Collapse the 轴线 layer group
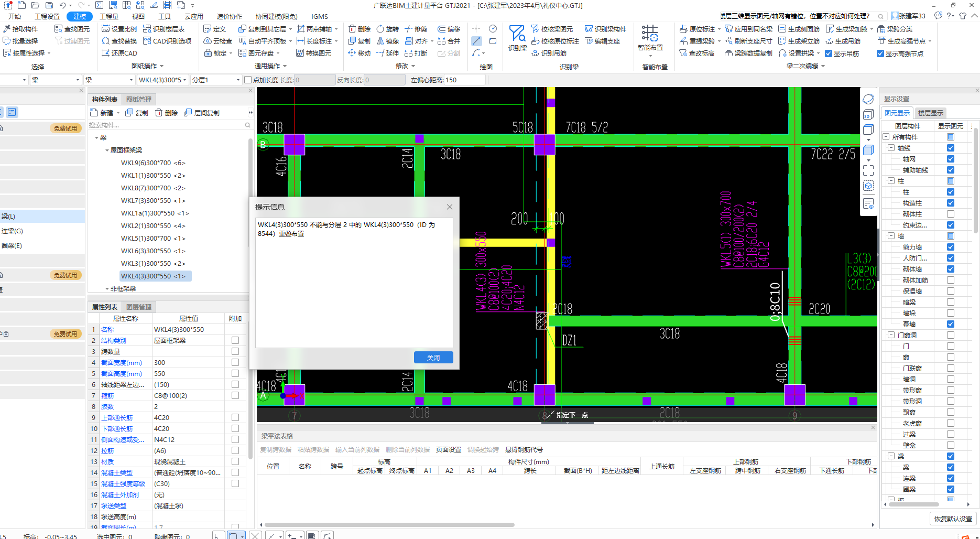This screenshot has height=539, width=980. tap(891, 148)
